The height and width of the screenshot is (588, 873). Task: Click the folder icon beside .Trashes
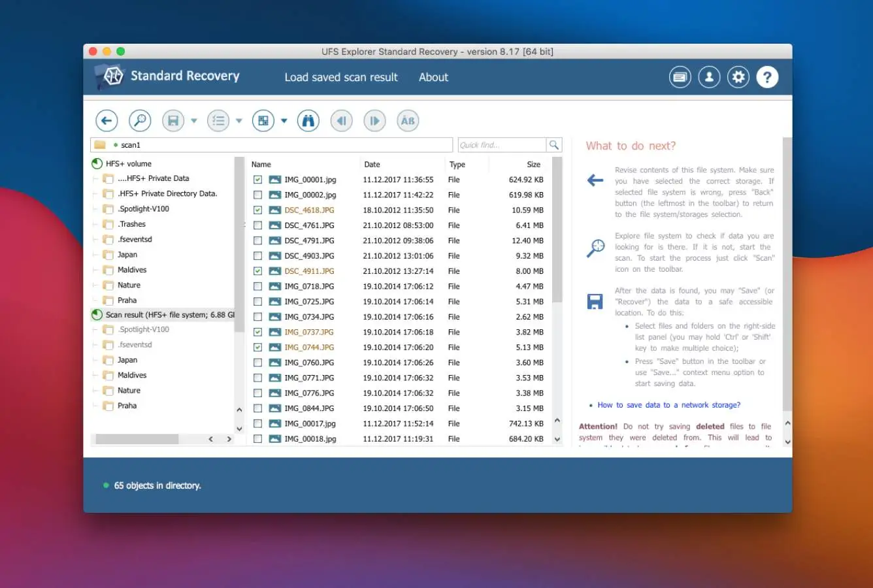pos(108,224)
